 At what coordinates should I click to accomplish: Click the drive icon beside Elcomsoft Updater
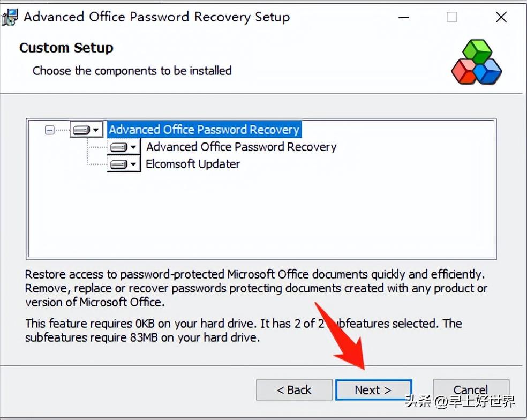(x=119, y=164)
